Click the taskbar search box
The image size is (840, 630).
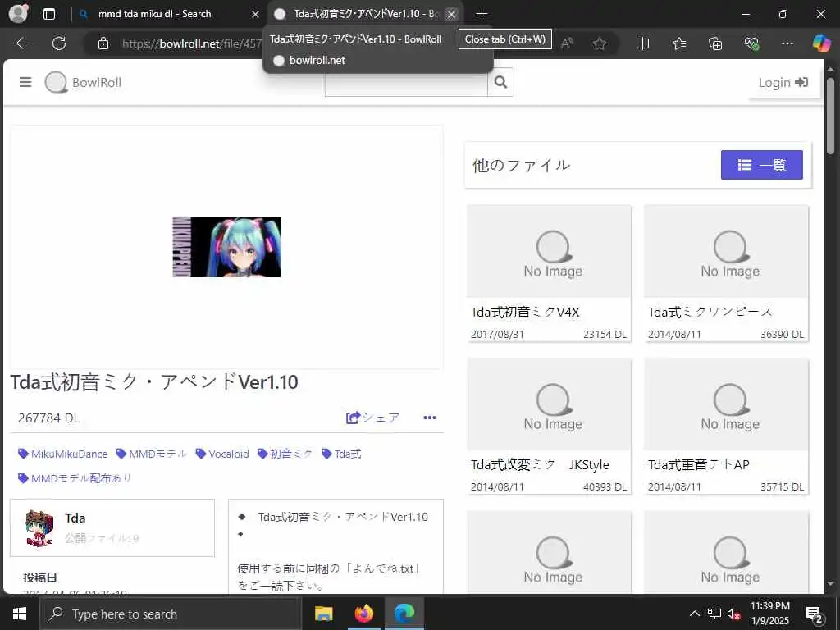[171, 614]
